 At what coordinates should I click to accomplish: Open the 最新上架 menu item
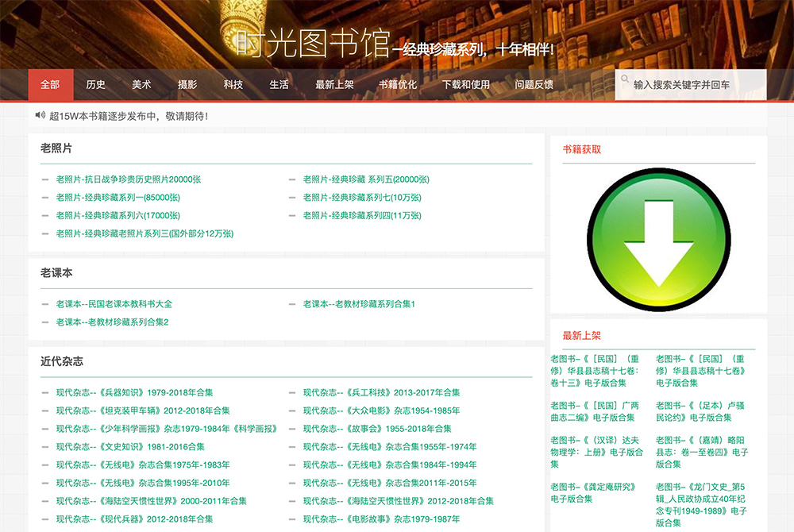[334, 85]
